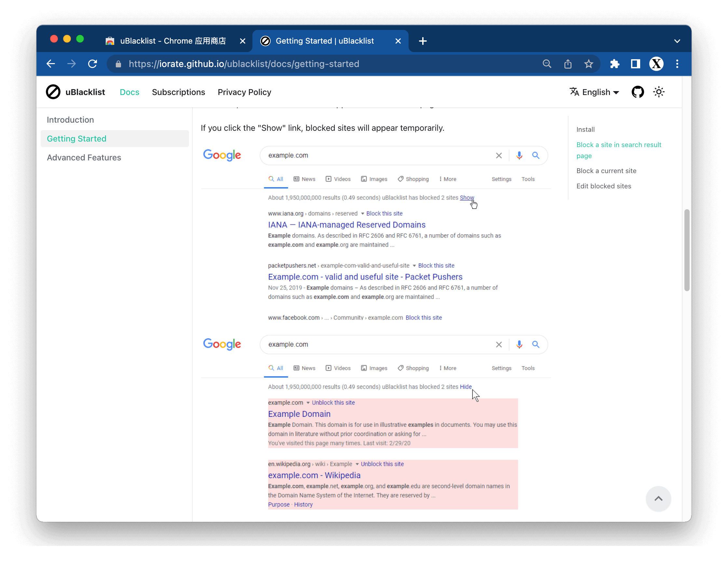728x570 pixels.
Task: Bookmark this page with the star icon
Action: tap(588, 64)
